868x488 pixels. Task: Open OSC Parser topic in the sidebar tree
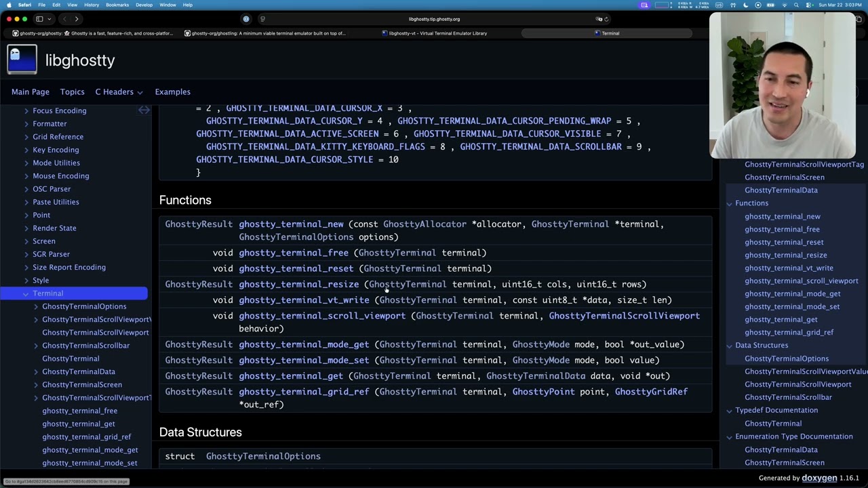tap(52, 189)
